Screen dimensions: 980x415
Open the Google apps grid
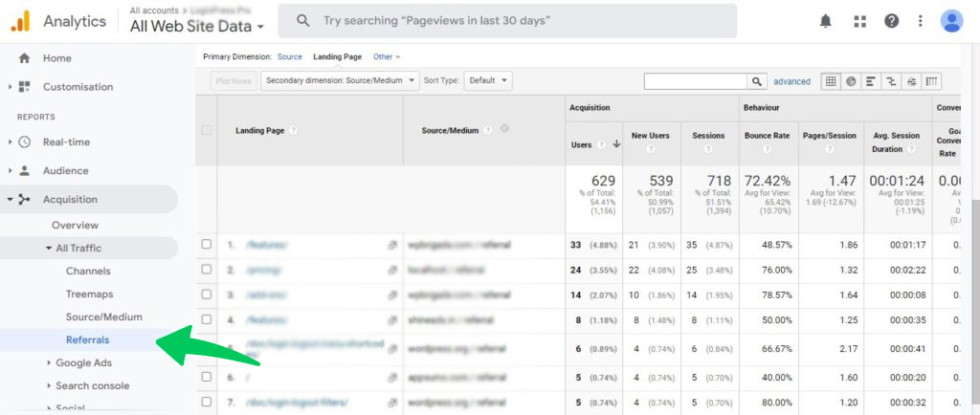tap(859, 21)
